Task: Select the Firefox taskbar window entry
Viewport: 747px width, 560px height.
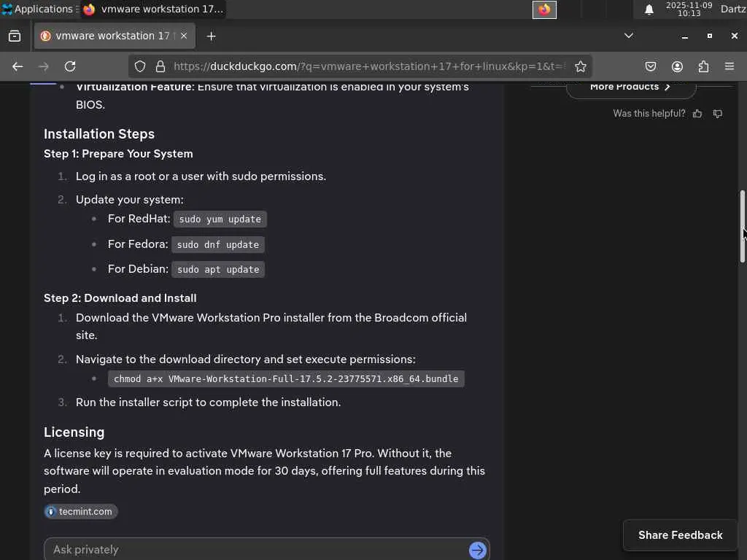Action: click(153, 9)
